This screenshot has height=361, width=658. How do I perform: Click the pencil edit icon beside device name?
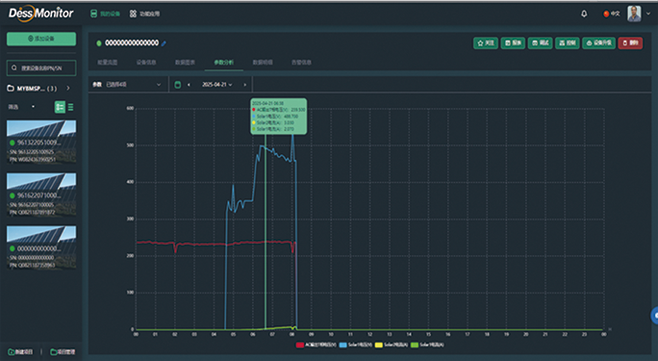[x=164, y=43]
